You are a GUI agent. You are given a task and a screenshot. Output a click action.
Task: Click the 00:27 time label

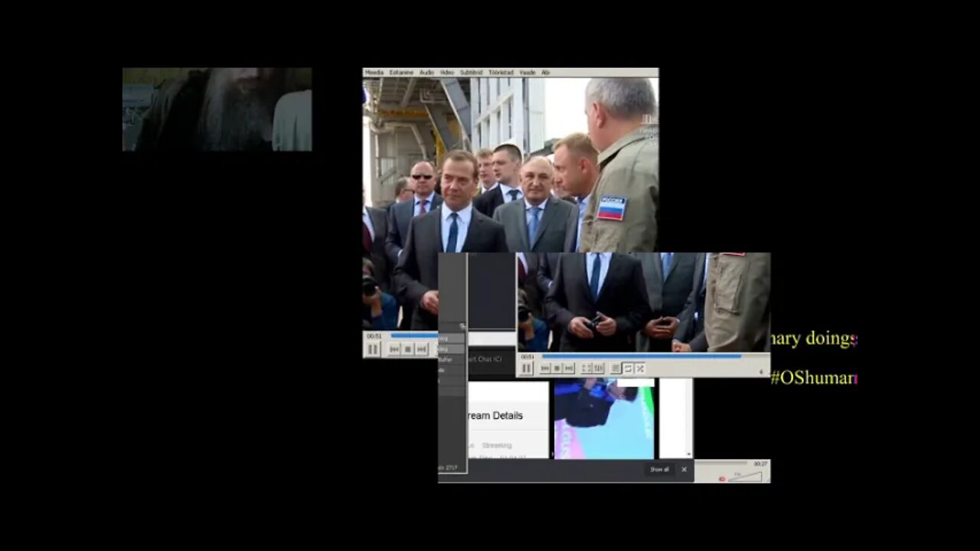click(x=760, y=464)
